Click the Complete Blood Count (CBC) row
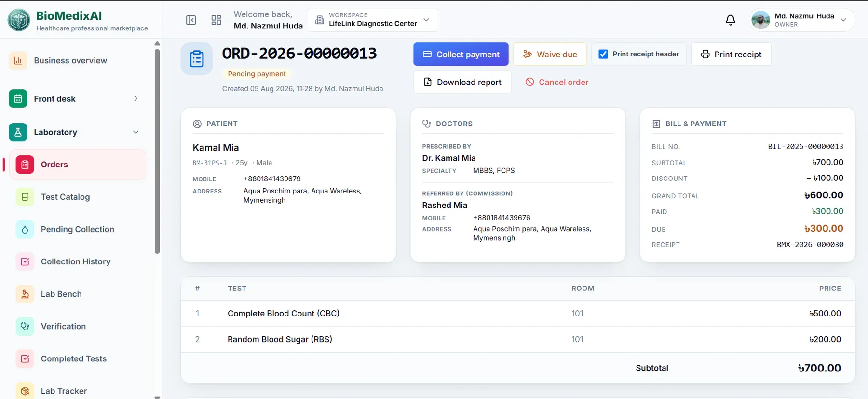The width and height of the screenshot is (868, 399). coord(518,314)
